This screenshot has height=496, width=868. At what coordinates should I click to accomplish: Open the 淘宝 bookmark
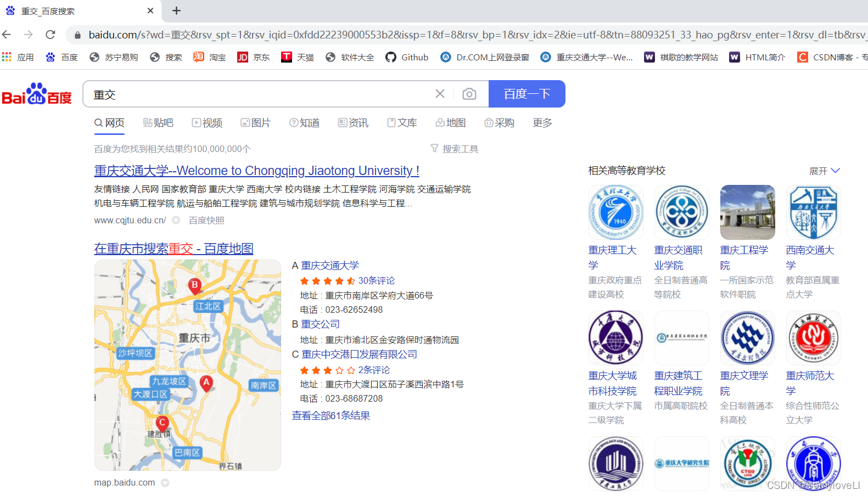click(x=210, y=57)
